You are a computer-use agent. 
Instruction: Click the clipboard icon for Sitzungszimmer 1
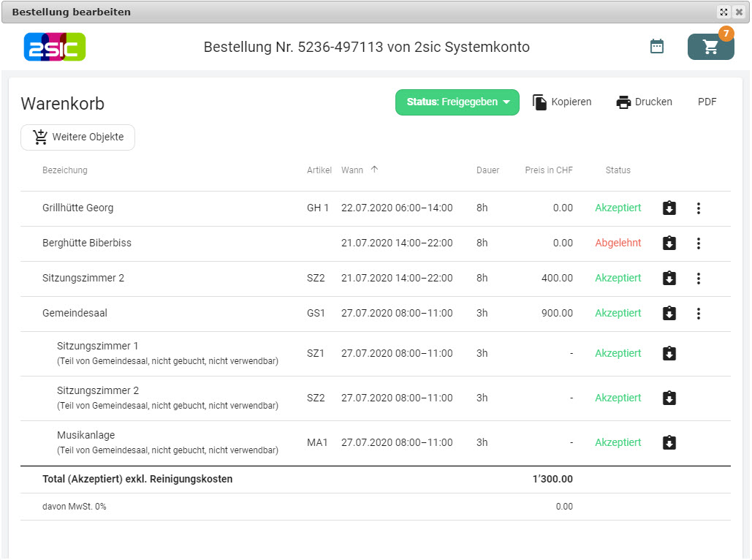[x=669, y=354]
